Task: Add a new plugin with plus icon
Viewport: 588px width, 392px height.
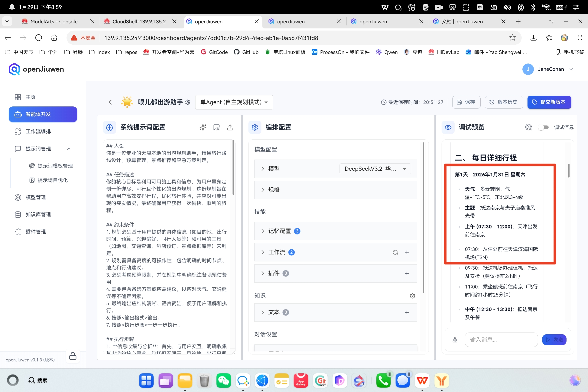Action: [407, 274]
